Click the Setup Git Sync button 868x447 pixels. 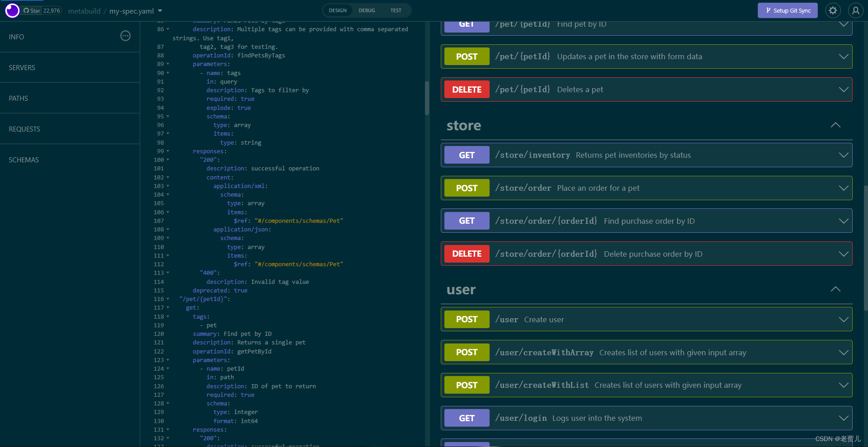click(788, 10)
